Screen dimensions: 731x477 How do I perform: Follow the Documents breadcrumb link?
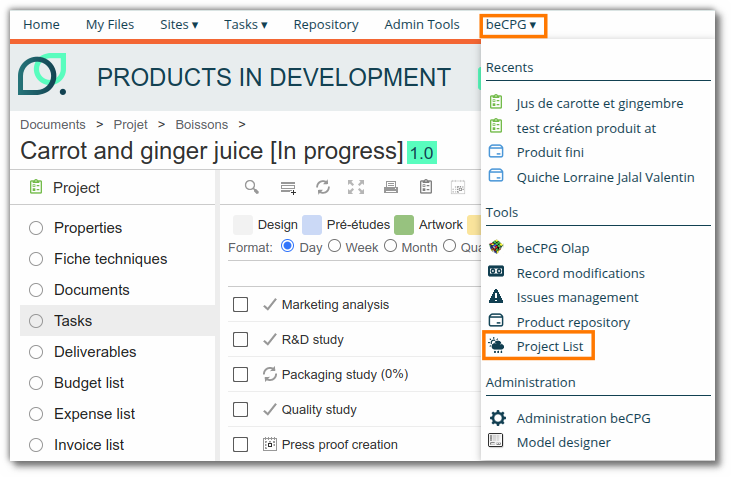(53, 124)
